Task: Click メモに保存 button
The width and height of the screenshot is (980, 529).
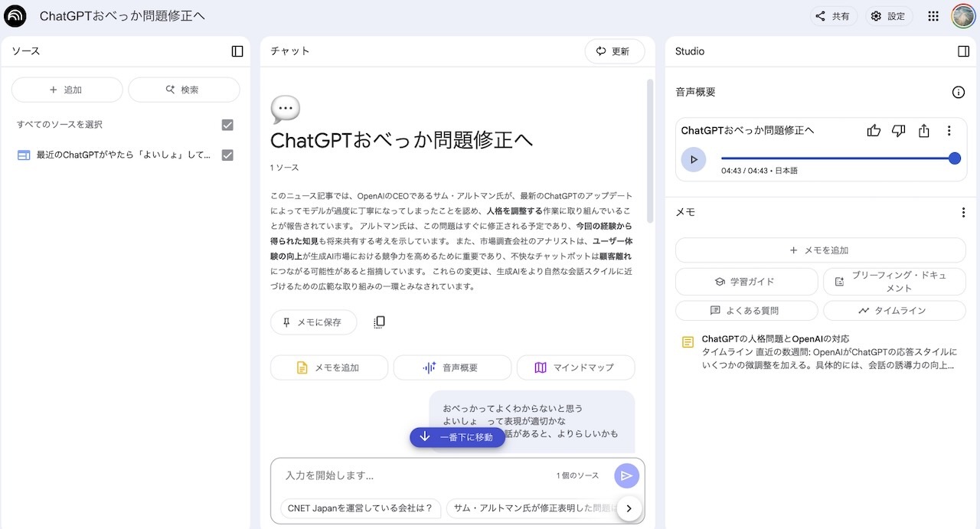Action: click(313, 322)
